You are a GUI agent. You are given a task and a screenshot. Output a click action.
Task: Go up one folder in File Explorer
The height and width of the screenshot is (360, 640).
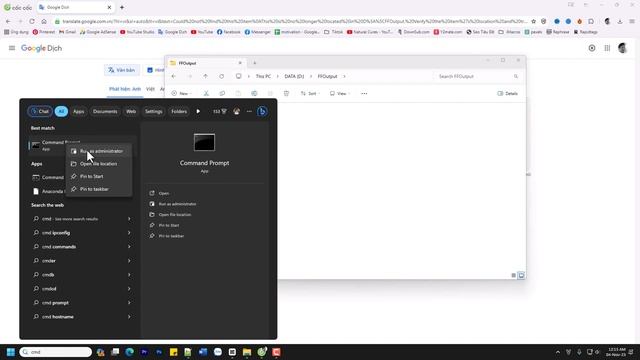205,76
